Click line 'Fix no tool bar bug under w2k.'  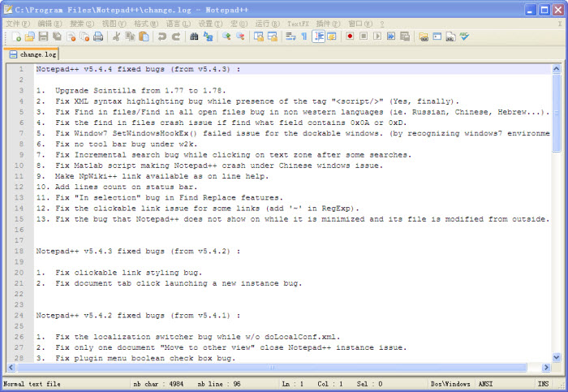coord(127,144)
